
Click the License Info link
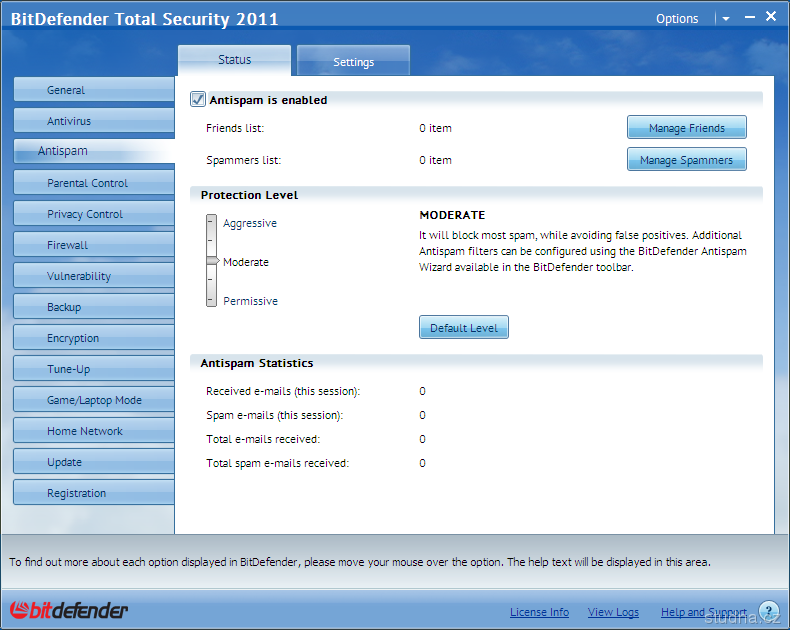539,612
